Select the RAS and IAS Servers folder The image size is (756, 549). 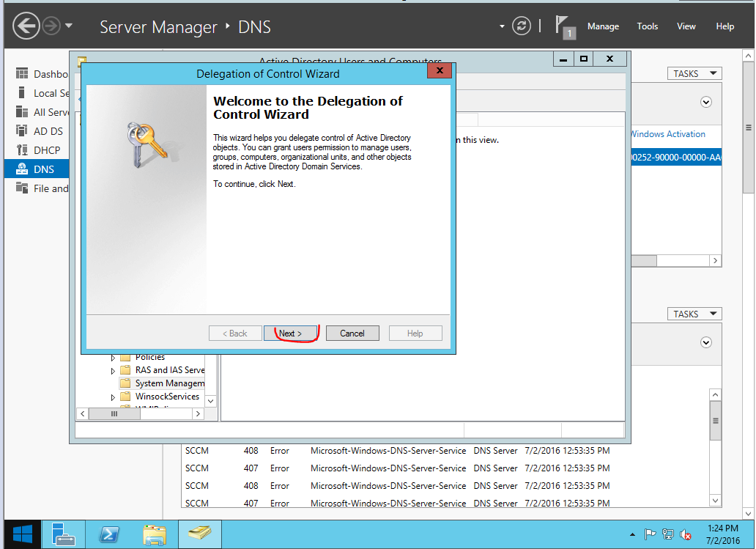163,370
